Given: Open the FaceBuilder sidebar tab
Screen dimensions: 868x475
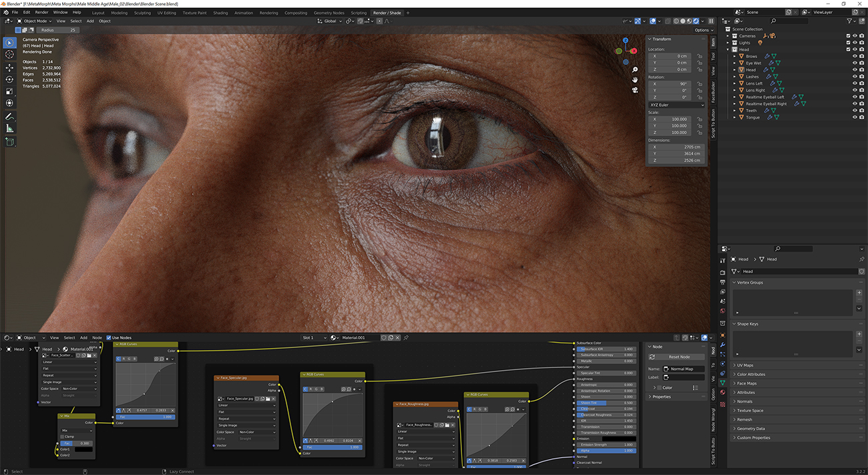Looking at the screenshot, I should tap(713, 93).
